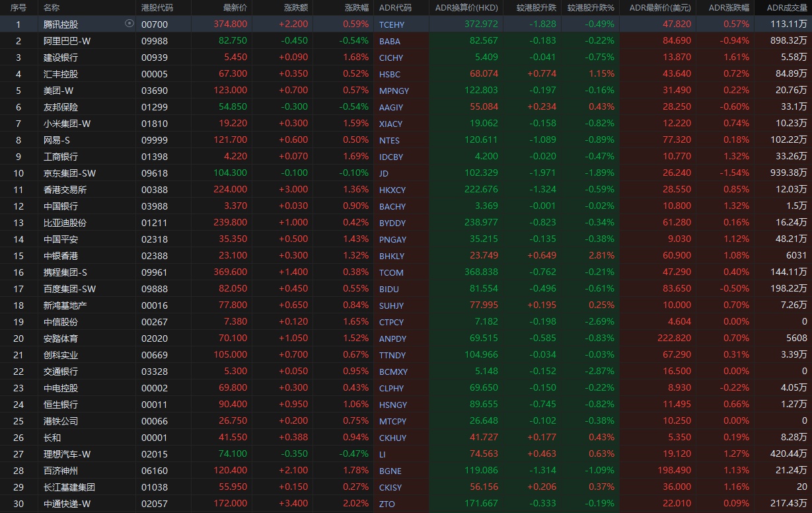Click the HSBC ADR code cell
812x513 pixels.
390,74
